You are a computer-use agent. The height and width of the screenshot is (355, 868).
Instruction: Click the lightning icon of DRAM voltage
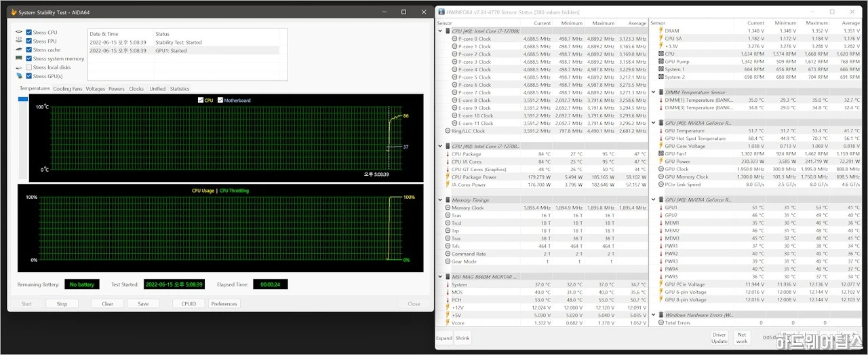coord(661,31)
